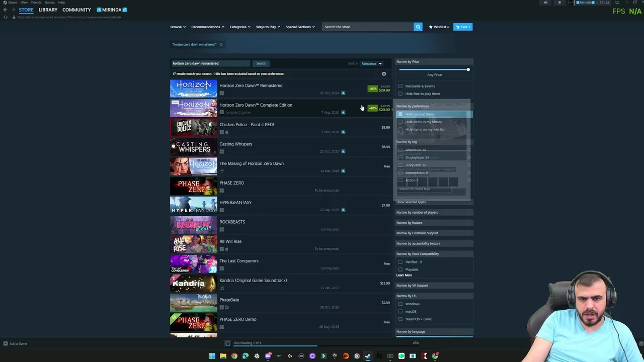
Task: Expand Narrow by Controller Support
Action: [434, 233]
